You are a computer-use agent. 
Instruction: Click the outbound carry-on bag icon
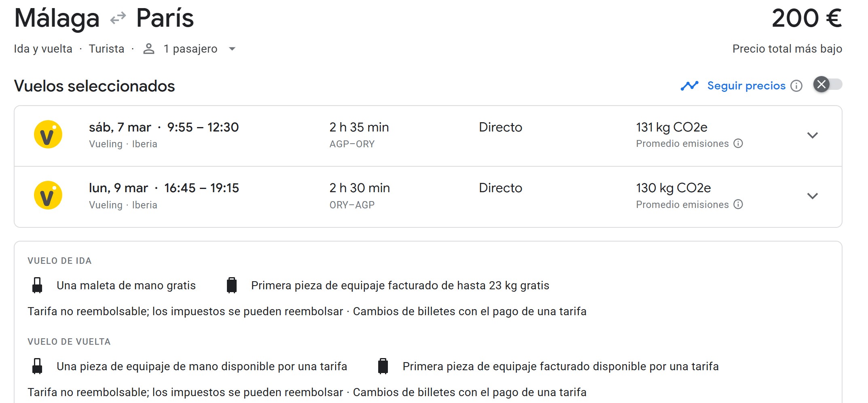pyautogui.click(x=37, y=285)
